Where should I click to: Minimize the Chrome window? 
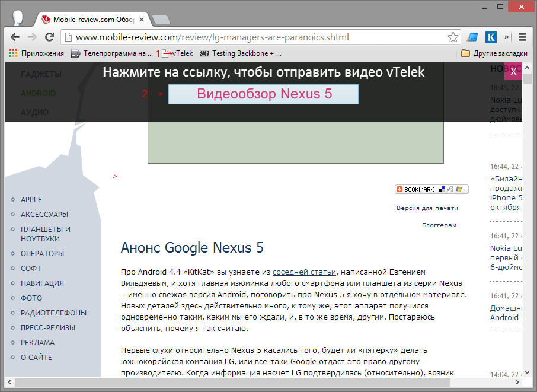(x=484, y=7)
